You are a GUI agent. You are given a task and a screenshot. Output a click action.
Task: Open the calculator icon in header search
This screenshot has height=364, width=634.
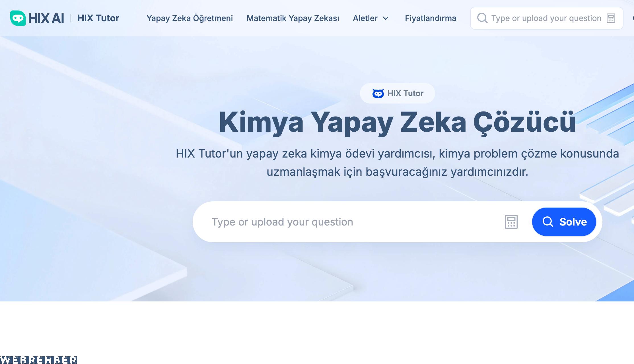coord(611,18)
